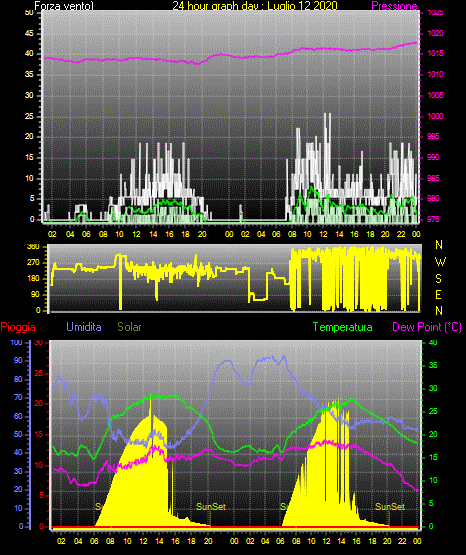The height and width of the screenshot is (555, 466).
Task: Select the 985 pressure axis value
Action: point(433,178)
